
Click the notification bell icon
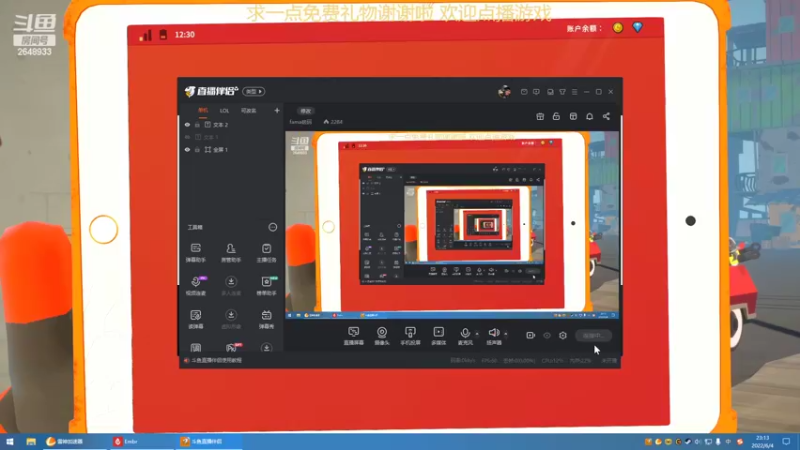(x=589, y=116)
